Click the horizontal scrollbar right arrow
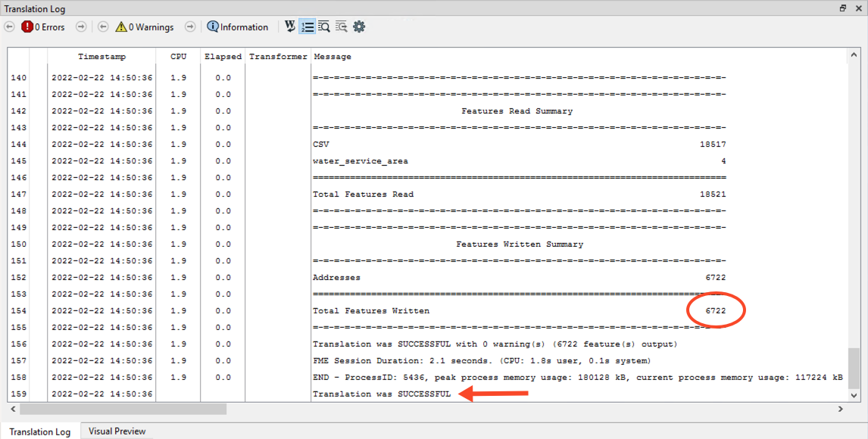Image resolution: width=868 pixels, height=439 pixels. 840,409
